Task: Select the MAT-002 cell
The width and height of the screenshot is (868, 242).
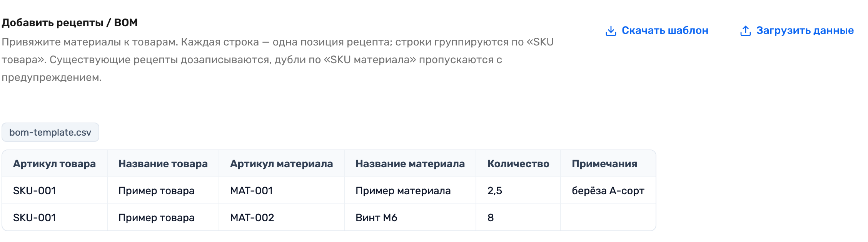Action: click(282, 218)
